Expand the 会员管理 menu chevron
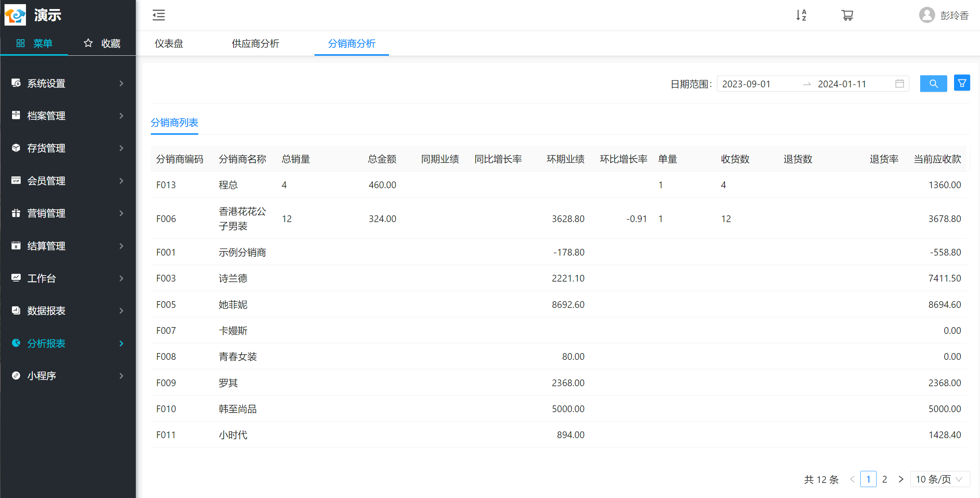Screen dimensions: 980x498 [x=122, y=180]
